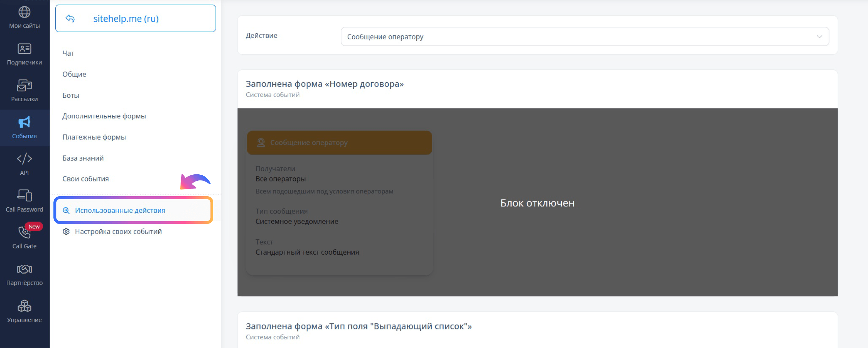
Task: Open the Мои сайты globe icon
Action: [24, 12]
